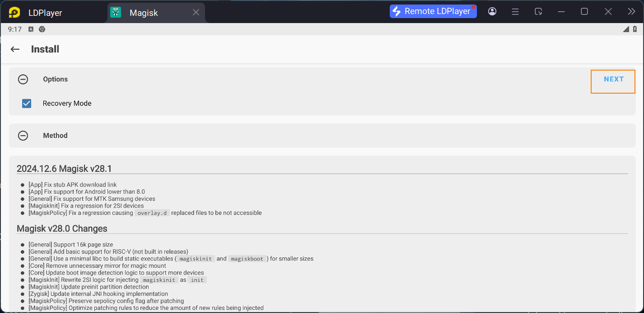This screenshot has height=313, width=644.
Task: Click 'Update boot image detection logic' line
Action: click(116, 273)
